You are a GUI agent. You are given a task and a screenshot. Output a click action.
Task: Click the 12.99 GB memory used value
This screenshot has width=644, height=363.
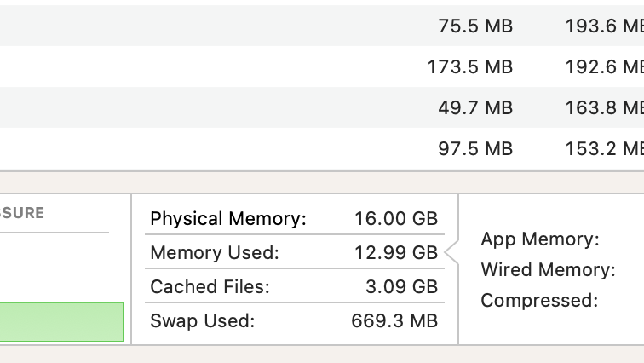[x=396, y=253]
